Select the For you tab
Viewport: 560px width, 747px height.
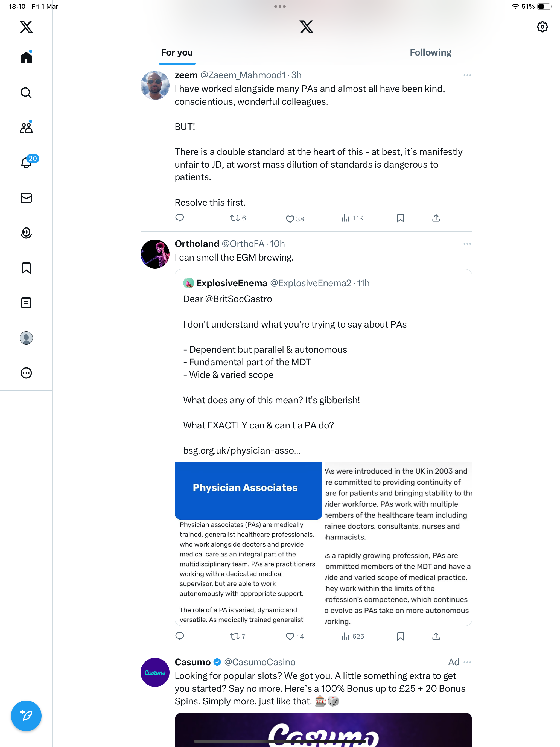(x=177, y=52)
